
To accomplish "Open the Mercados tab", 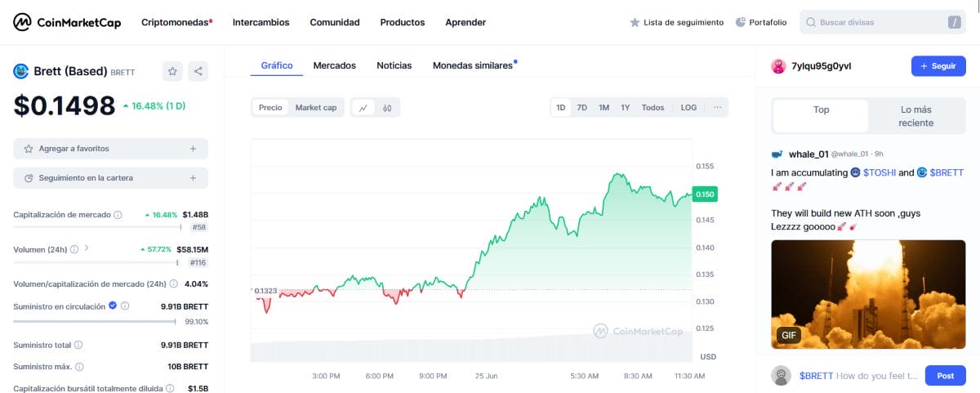I will 334,65.
